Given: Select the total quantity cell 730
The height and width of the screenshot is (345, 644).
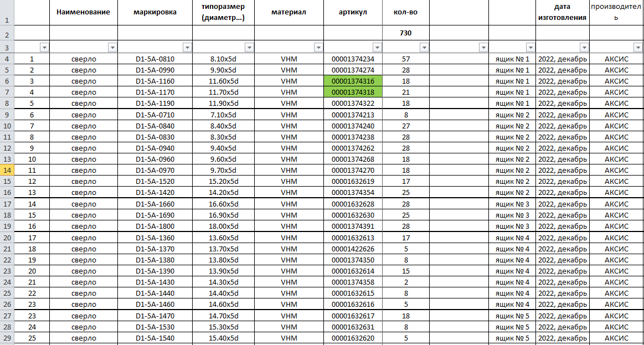Looking at the screenshot, I should [x=405, y=33].
